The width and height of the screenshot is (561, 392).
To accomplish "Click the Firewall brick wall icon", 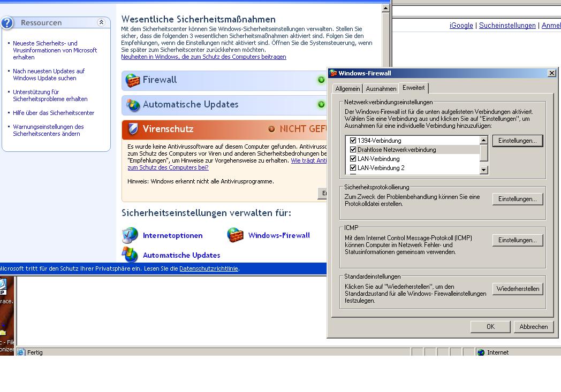I will pos(132,80).
